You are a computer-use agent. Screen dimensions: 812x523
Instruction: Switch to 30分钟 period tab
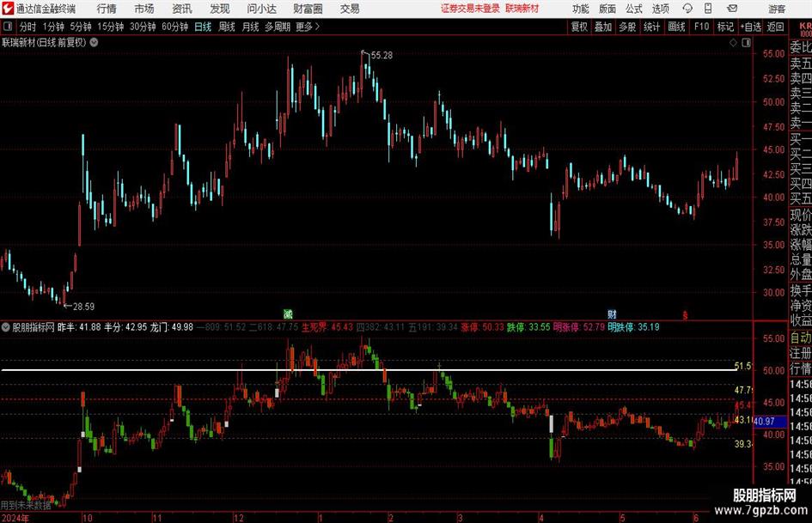coord(143,27)
